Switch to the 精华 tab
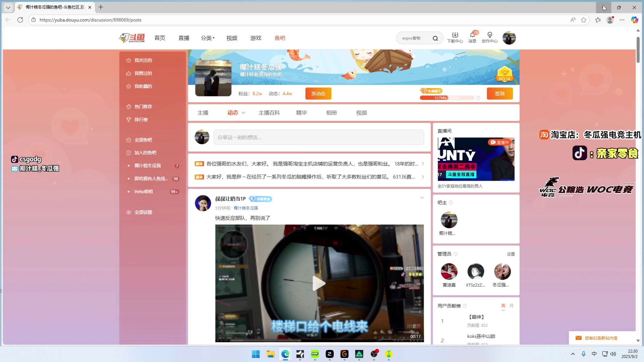 302,113
